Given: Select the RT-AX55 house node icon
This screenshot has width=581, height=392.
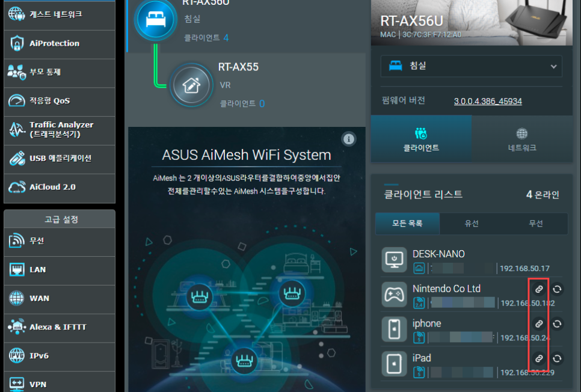Looking at the screenshot, I should [191, 85].
